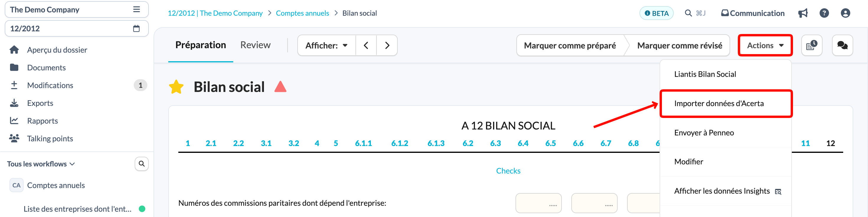The width and height of the screenshot is (868, 217).
Task: Click the red warning triangle icon
Action: pos(280,87)
